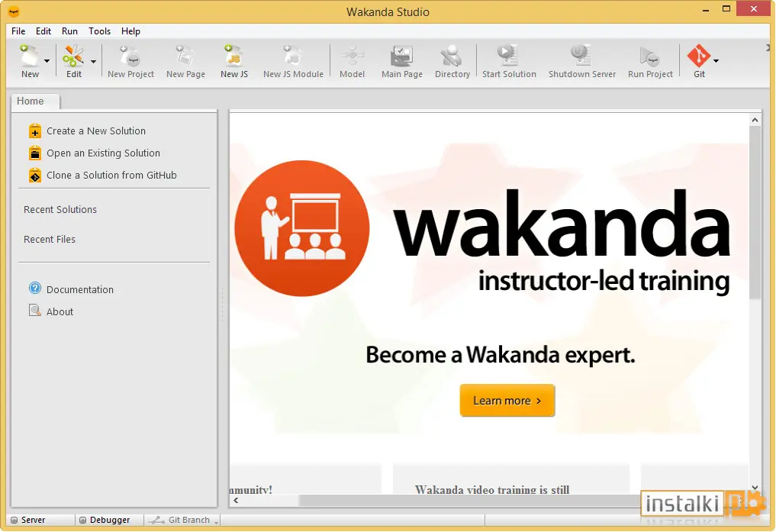Click the New toolbar icon
This screenshot has width=776, height=532.
(x=30, y=56)
